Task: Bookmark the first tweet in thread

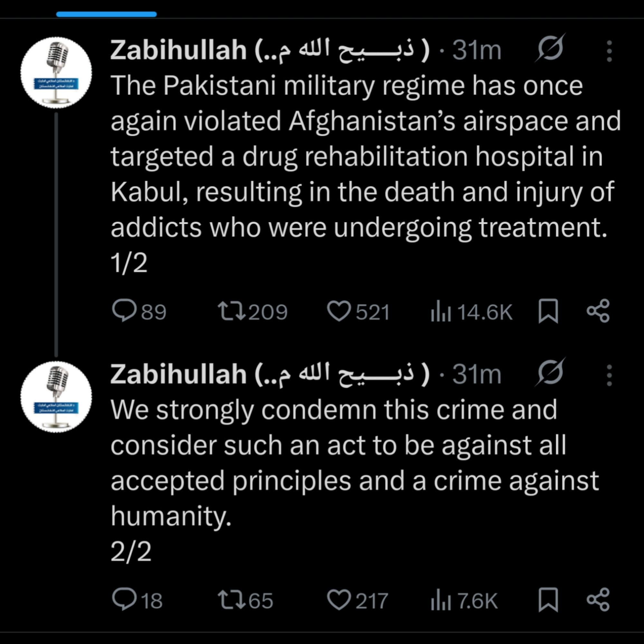Action: point(548,311)
